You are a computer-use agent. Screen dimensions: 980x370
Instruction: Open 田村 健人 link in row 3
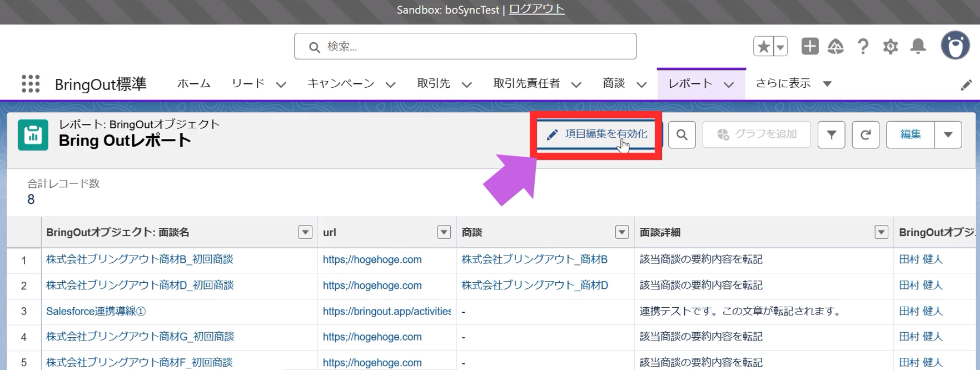click(921, 311)
